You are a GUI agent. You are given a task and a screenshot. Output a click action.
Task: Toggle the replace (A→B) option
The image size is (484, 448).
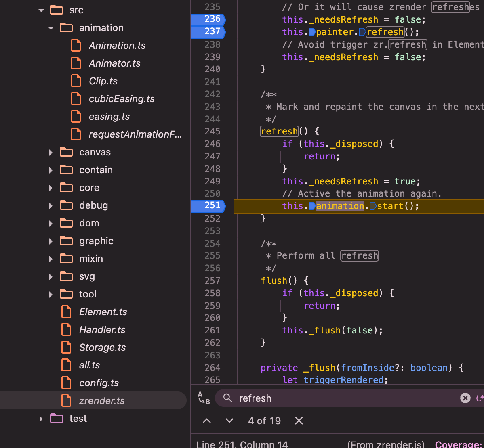pyautogui.click(x=204, y=398)
